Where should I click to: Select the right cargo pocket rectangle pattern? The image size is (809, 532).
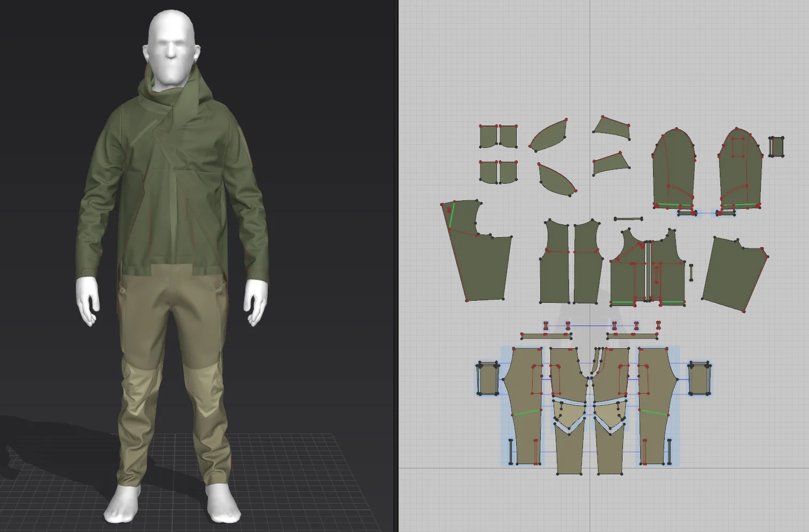click(699, 379)
